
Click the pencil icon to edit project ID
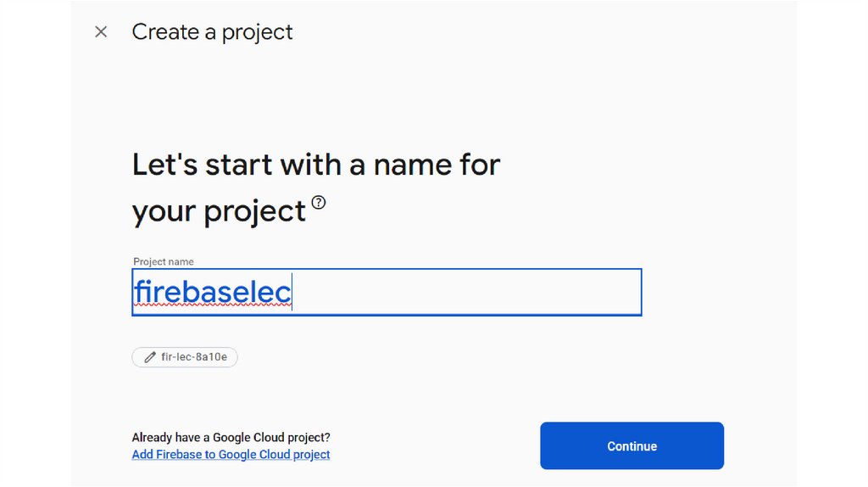150,357
